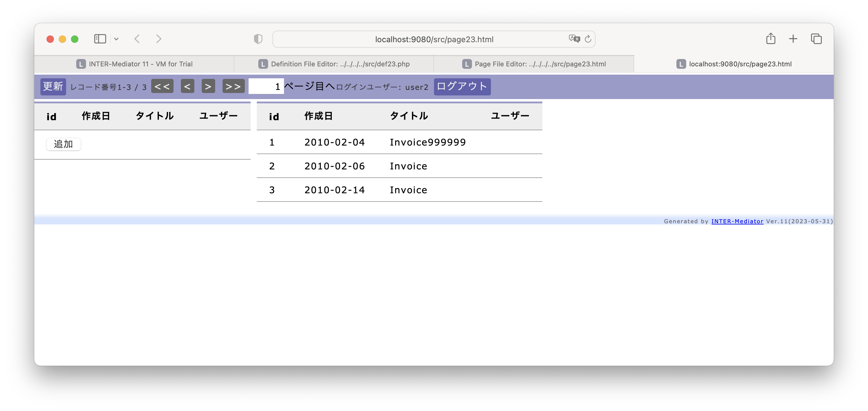Go to next page with > button
Screen dimensions: 868x411
(208, 86)
